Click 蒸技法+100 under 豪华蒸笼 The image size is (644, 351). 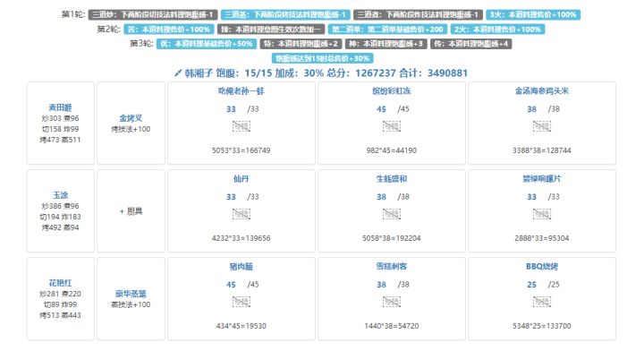click(131, 304)
